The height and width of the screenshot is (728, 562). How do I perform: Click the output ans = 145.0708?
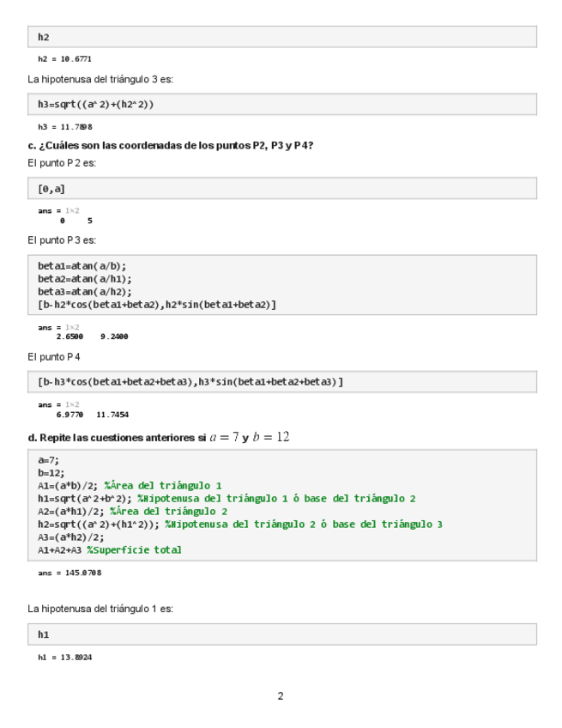click(x=69, y=572)
